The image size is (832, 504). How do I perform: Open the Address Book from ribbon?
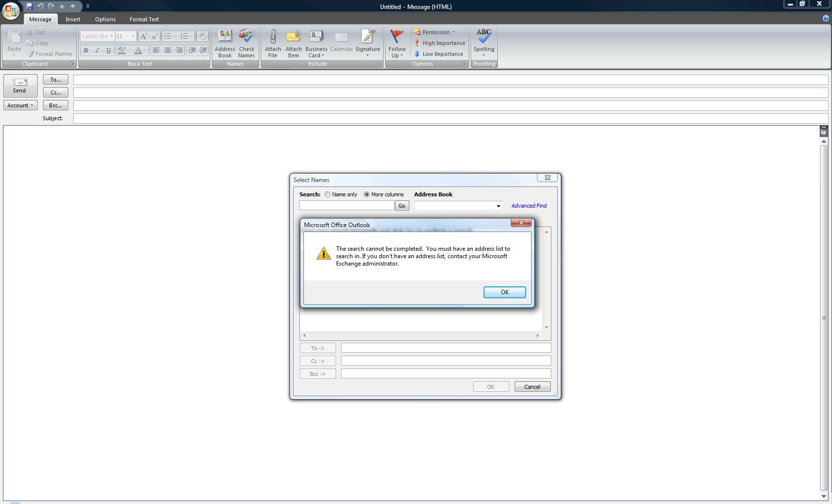point(225,44)
